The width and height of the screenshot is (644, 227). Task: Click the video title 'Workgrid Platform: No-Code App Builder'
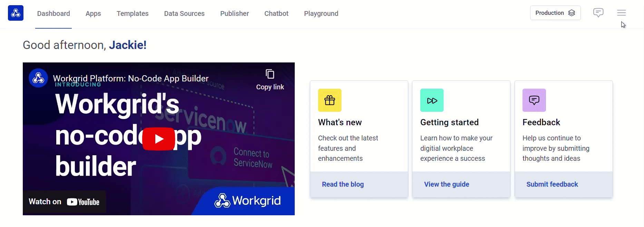pyautogui.click(x=131, y=78)
